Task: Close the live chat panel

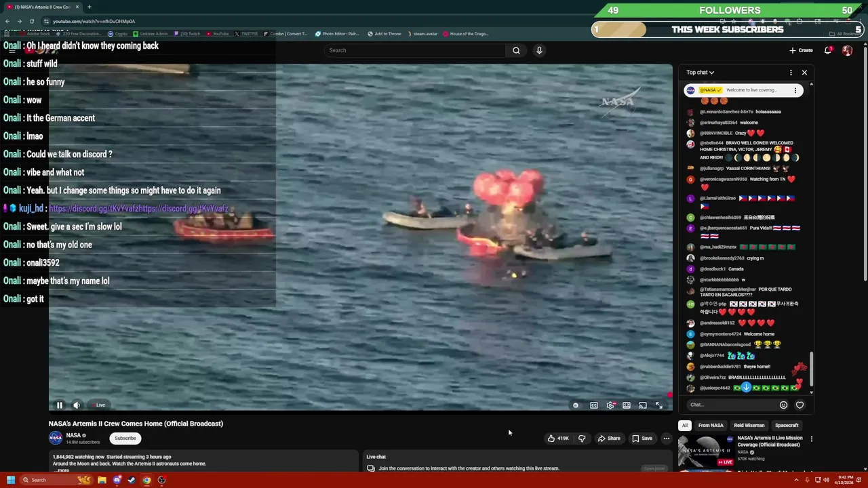Action: 804,73
